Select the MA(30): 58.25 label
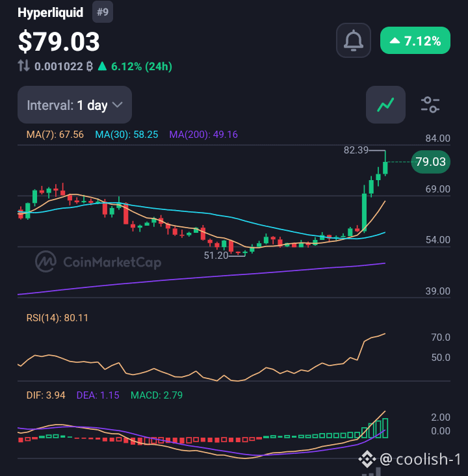Image resolution: width=468 pixels, height=476 pixels. pos(127,135)
